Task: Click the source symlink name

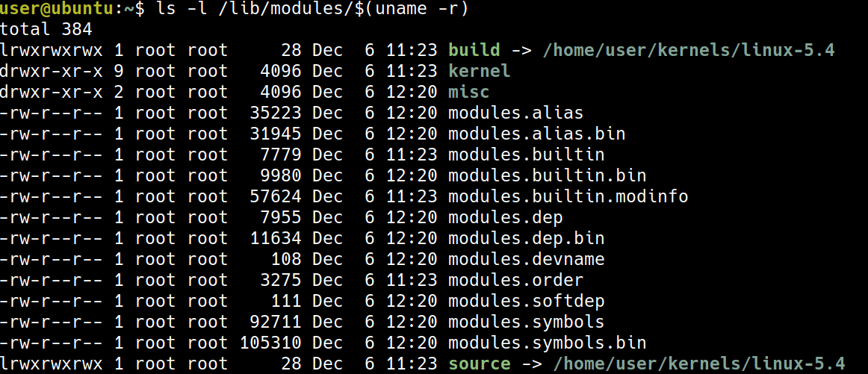Action: [479, 364]
